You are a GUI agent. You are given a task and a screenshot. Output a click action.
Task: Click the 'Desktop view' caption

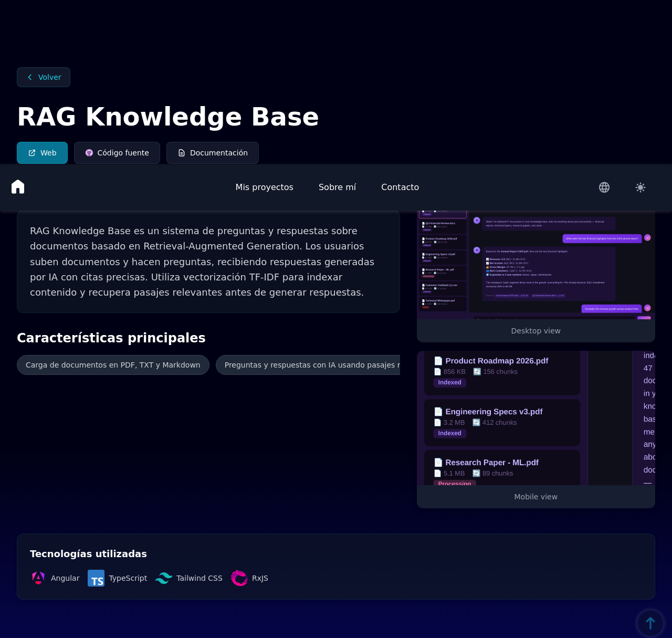[536, 331]
